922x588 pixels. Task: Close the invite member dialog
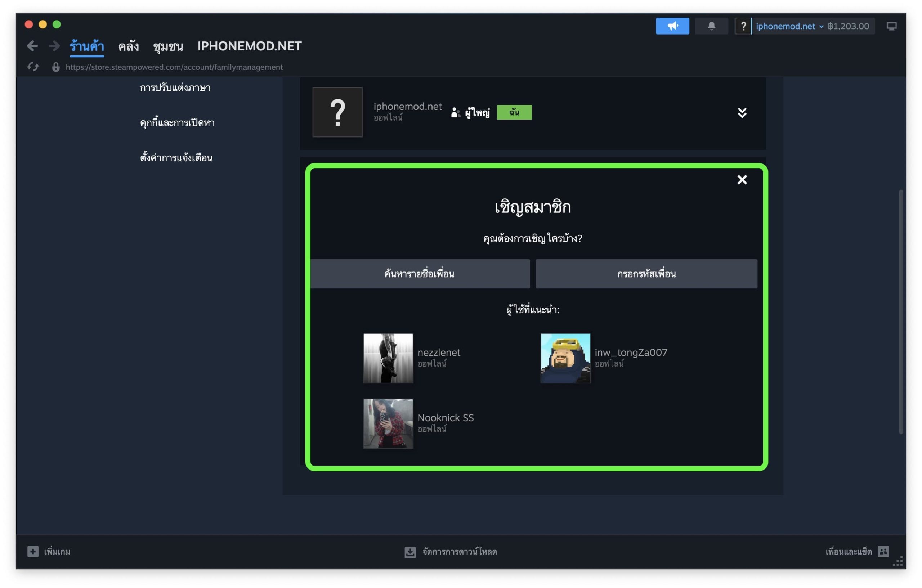click(x=742, y=180)
